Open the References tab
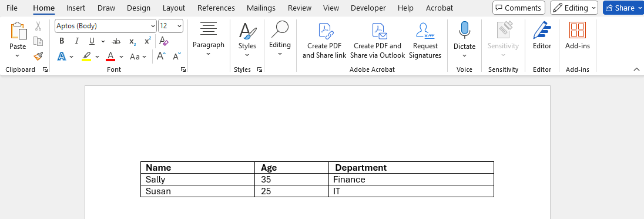This screenshot has height=219, width=644. (x=216, y=8)
